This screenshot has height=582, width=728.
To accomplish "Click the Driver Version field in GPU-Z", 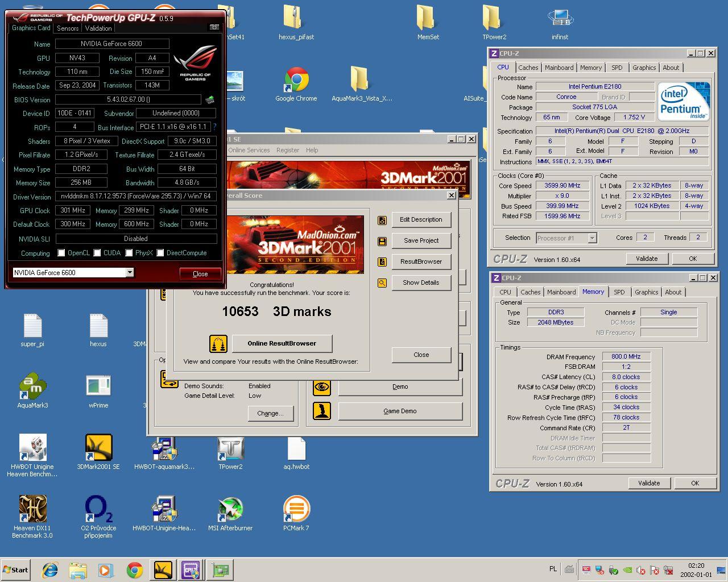I will click(136, 197).
